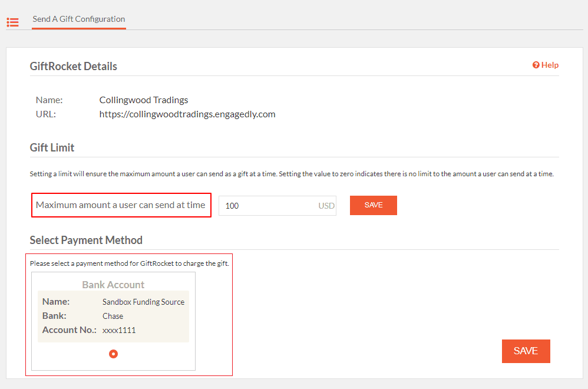The image size is (588, 389).
Task: Click the Select Payment Method heading
Action: click(x=86, y=240)
